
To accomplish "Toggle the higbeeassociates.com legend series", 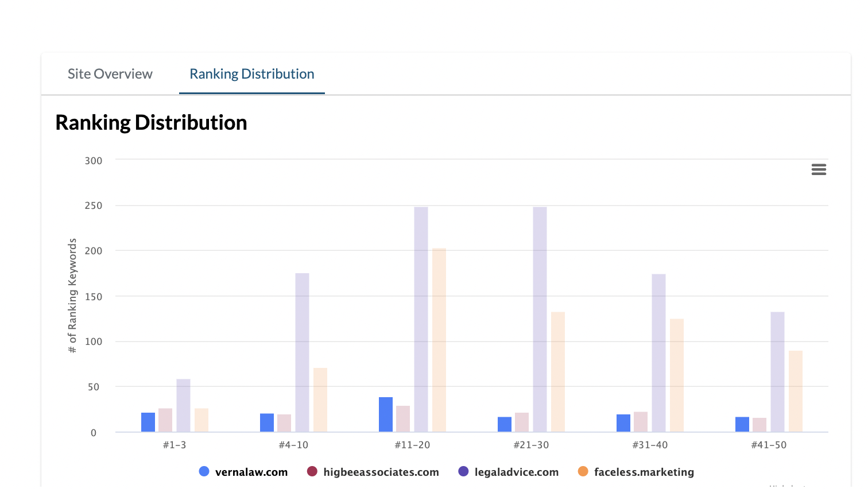I will pos(381,472).
